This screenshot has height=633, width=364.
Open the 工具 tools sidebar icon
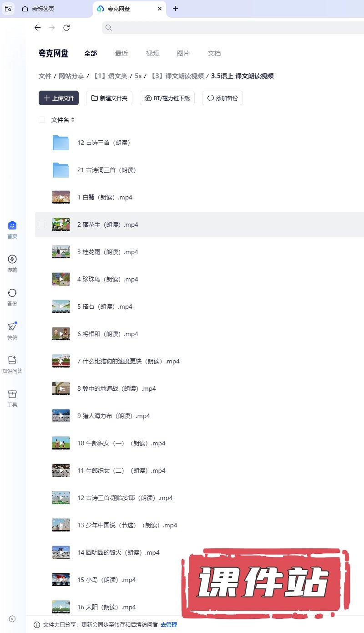12,398
